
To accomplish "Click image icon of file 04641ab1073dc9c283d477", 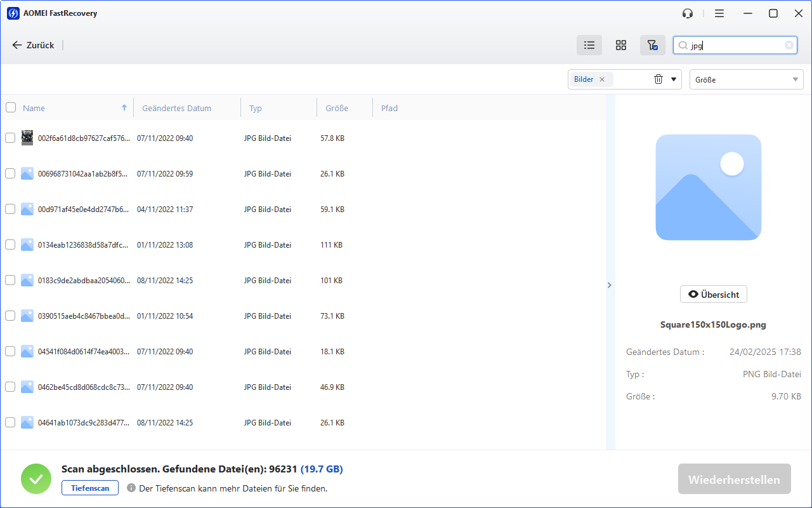I will pyautogui.click(x=27, y=422).
